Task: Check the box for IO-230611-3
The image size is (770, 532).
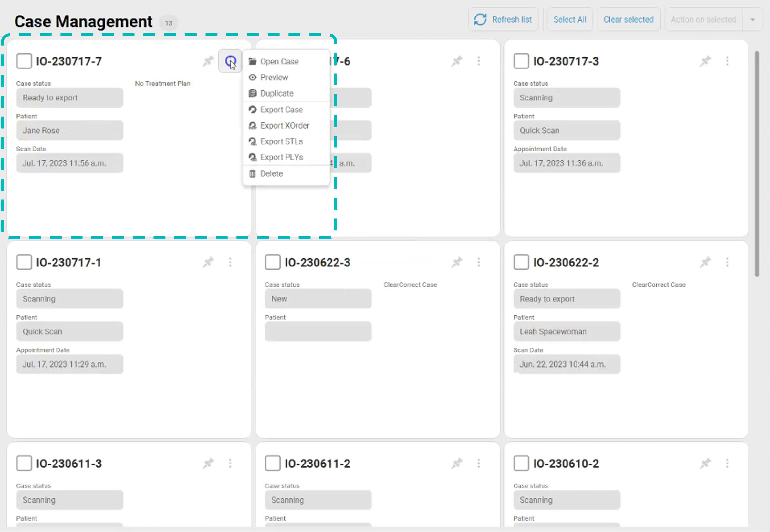Action: coord(24,463)
